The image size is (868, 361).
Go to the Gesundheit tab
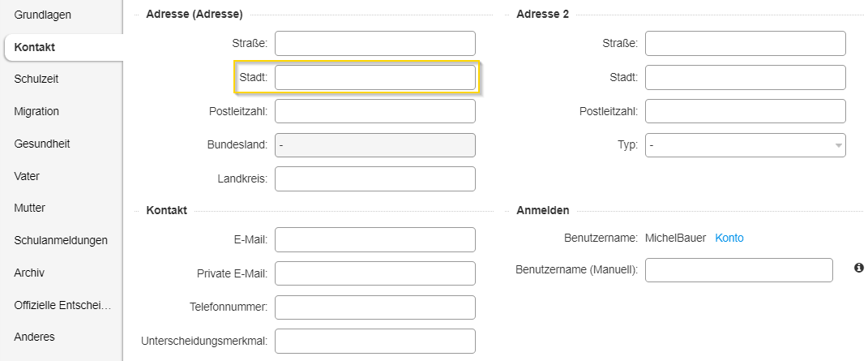[42, 144]
